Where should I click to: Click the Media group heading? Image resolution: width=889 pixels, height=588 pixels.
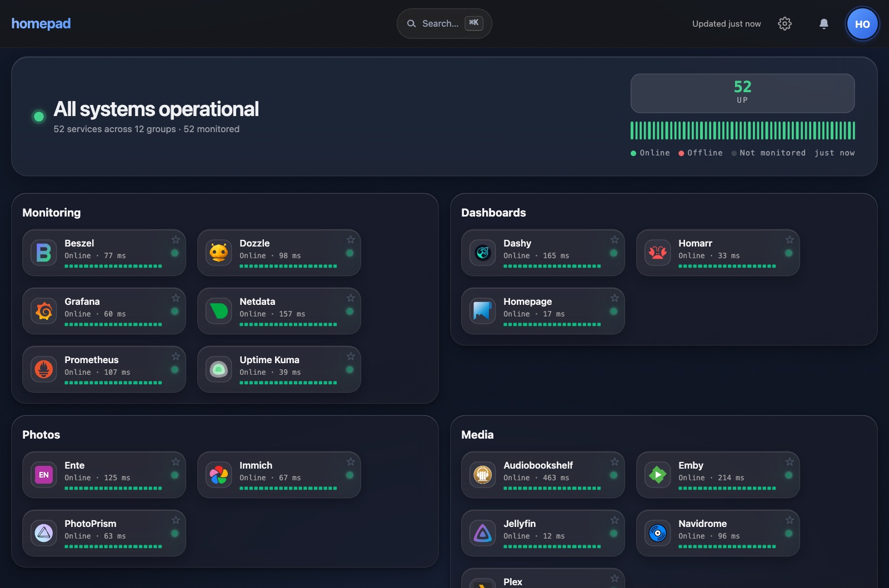477,435
